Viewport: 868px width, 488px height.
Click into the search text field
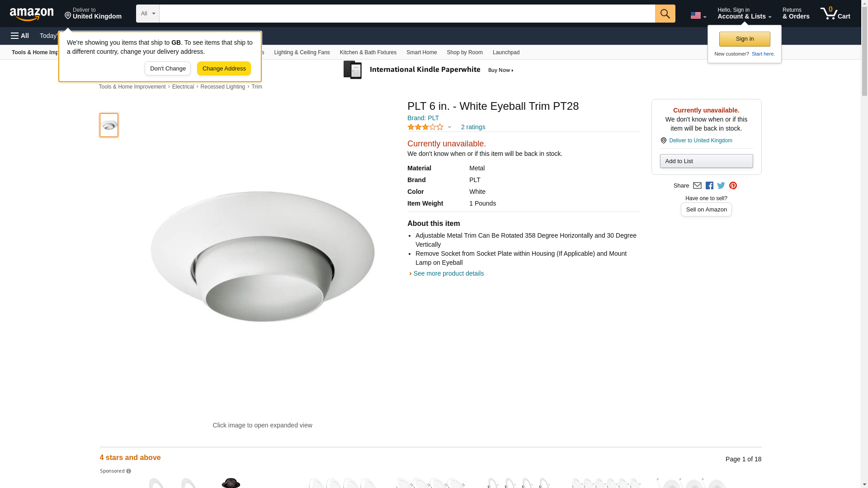[407, 14]
